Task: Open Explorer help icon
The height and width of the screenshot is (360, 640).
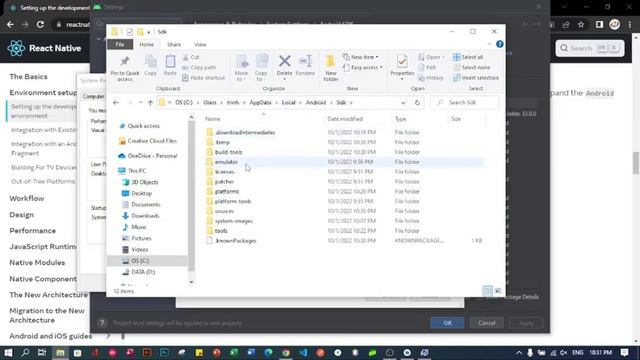Action: point(500,44)
